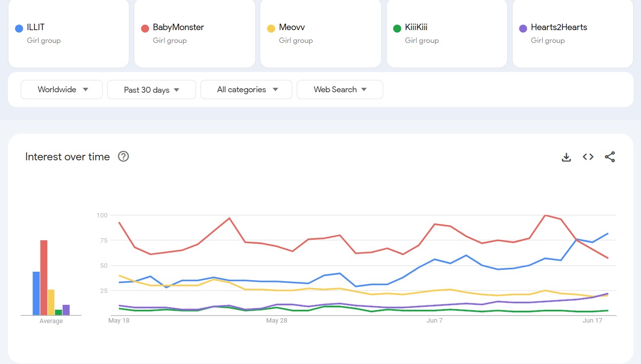The width and height of the screenshot is (641, 364).
Task: Click the 75 y-axis value
Action: pos(103,240)
